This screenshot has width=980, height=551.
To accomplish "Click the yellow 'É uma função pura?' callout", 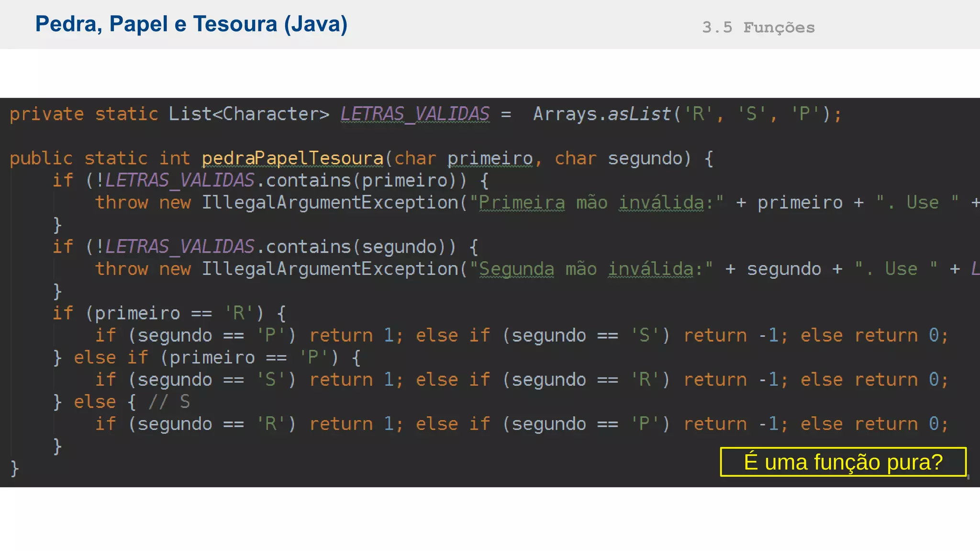I will tap(843, 462).
